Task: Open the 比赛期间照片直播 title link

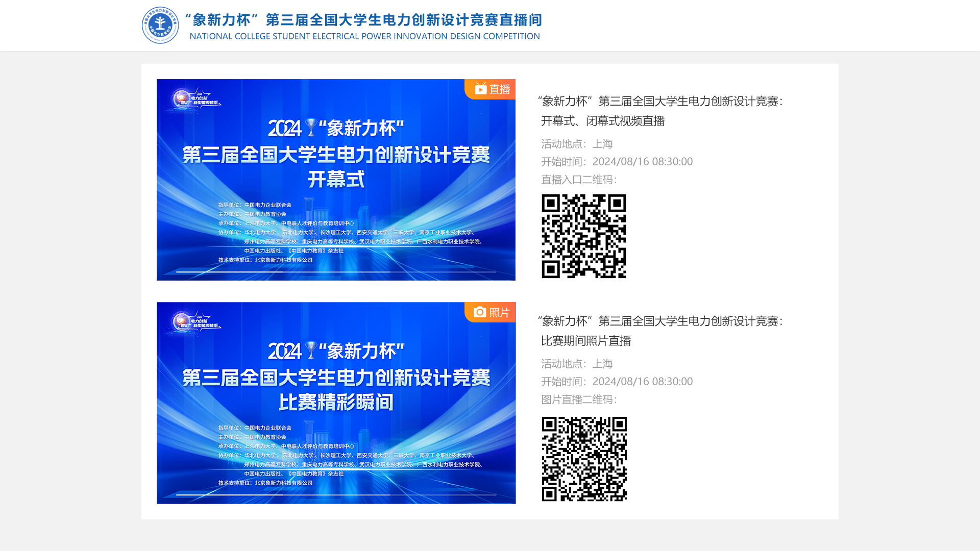Action: [x=586, y=341]
